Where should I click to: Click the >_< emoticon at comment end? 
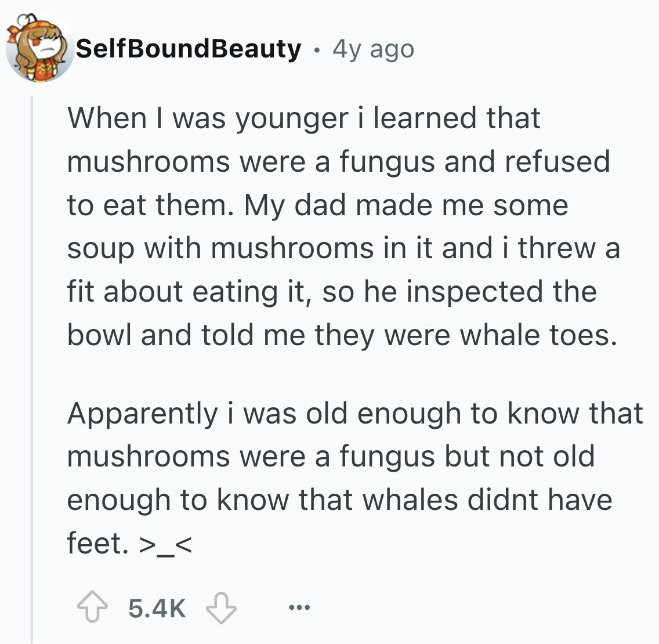coord(165,545)
